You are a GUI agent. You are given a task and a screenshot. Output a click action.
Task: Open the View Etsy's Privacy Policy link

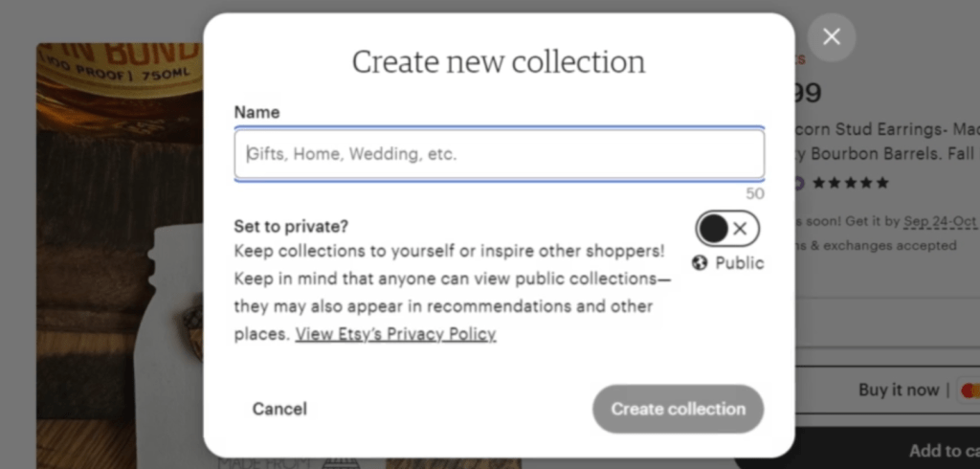(395, 334)
